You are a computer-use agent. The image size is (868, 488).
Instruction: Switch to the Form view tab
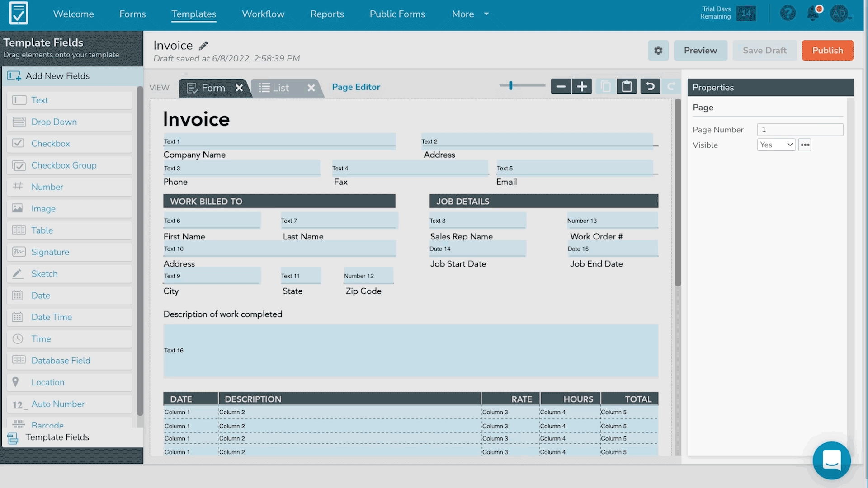click(212, 88)
